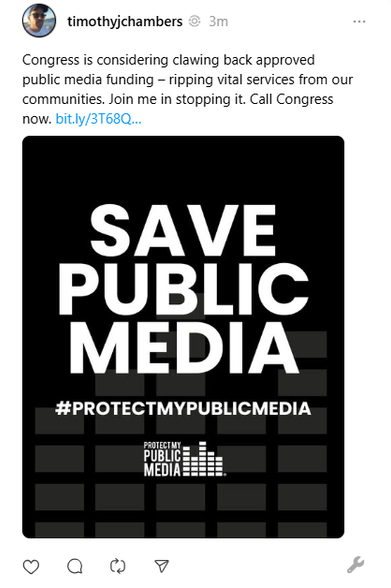The image size is (391, 588).
Task: Click the word PUBLIC in the headline
Action: (x=183, y=290)
